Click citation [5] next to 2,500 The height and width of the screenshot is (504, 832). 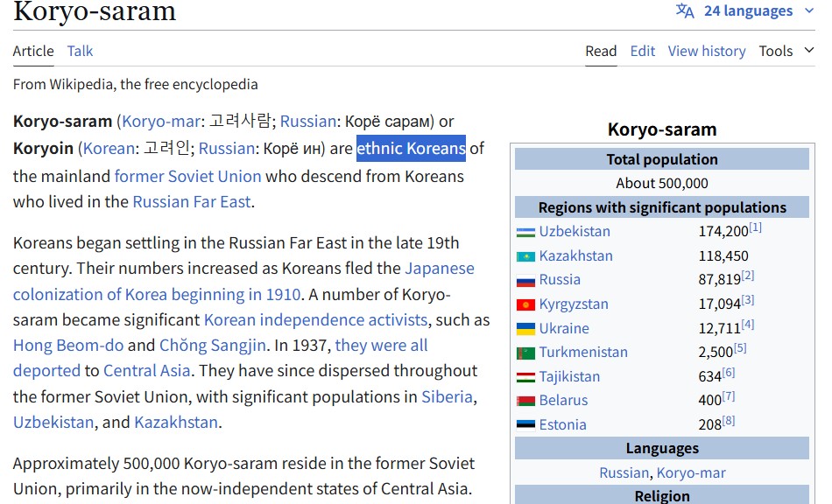tap(740, 348)
